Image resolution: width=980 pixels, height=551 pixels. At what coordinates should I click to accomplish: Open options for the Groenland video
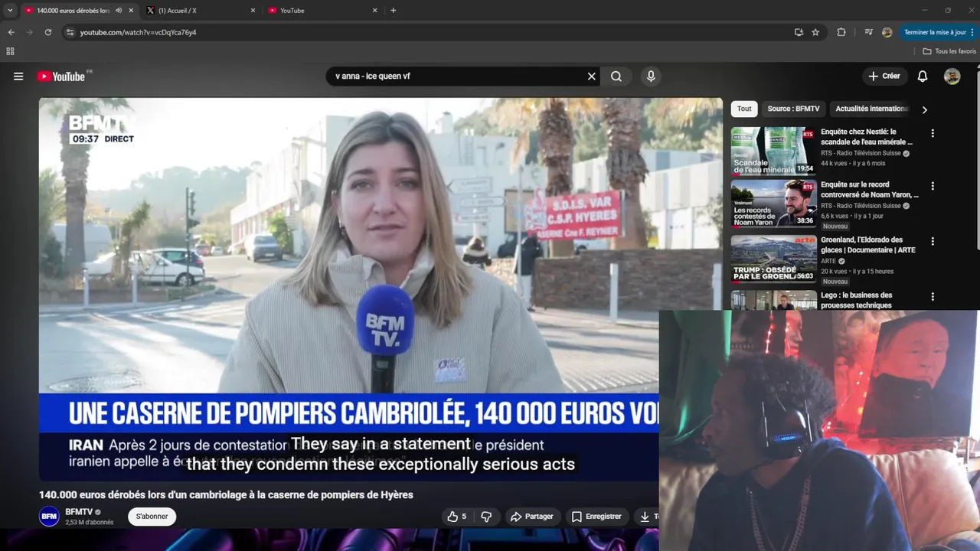pyautogui.click(x=933, y=241)
